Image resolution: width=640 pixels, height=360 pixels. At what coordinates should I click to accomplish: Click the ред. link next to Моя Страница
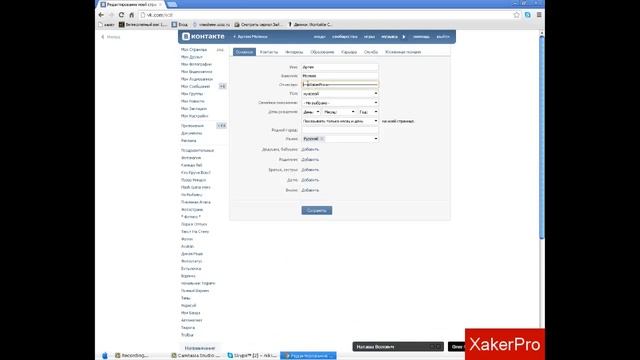(x=220, y=50)
